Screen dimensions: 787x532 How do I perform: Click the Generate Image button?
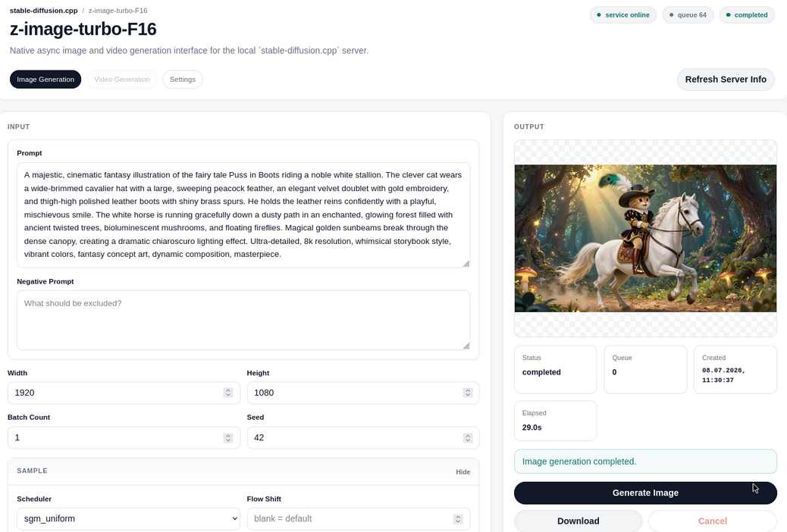(x=645, y=493)
